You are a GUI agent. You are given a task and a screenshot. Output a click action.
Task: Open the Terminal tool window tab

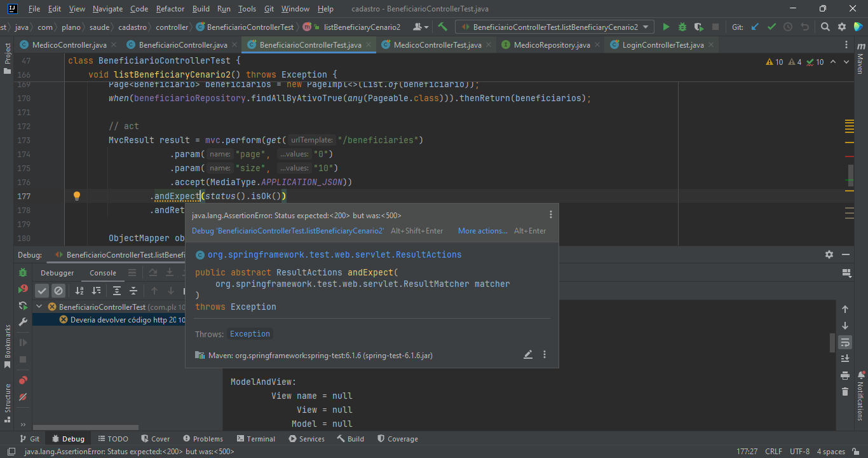pos(256,439)
